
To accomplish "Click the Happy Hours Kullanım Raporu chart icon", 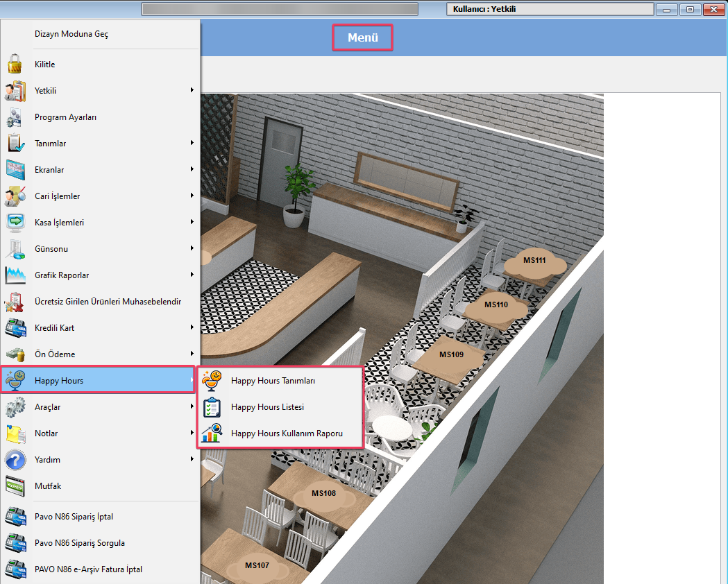I will pos(211,433).
